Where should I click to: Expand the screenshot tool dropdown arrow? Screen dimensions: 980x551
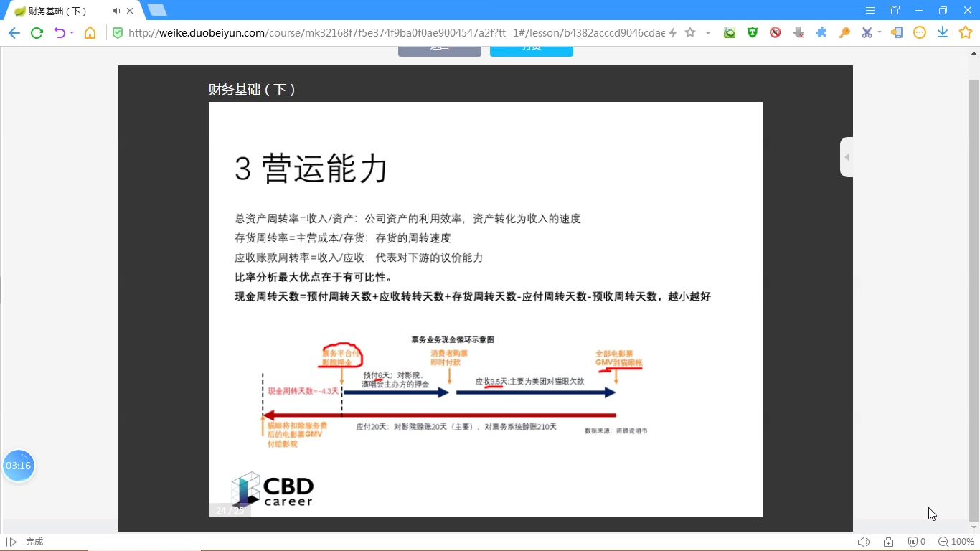880,33
